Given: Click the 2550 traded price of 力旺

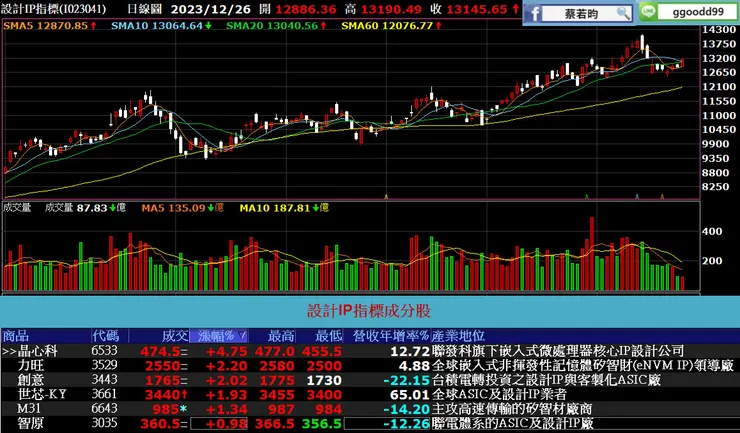Looking at the screenshot, I should coord(162,366).
